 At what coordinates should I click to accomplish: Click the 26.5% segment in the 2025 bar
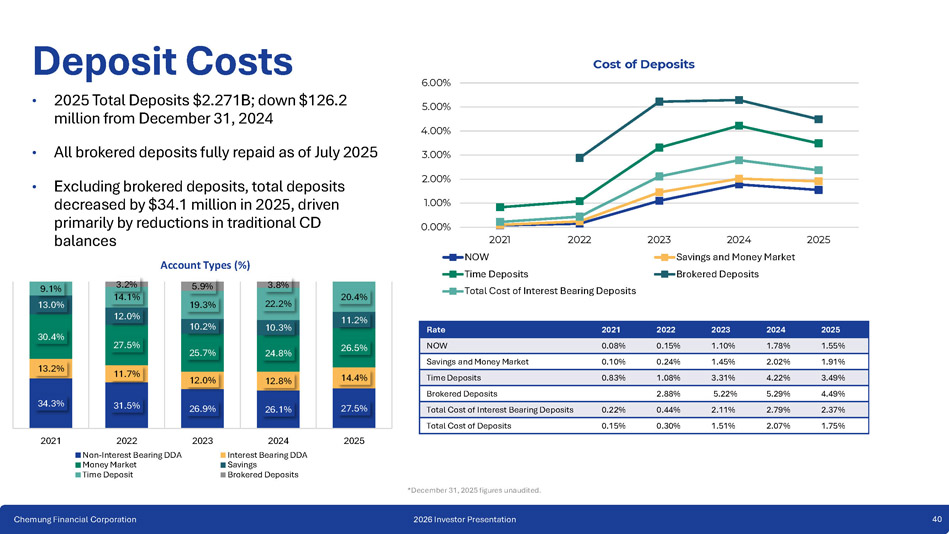pos(355,348)
